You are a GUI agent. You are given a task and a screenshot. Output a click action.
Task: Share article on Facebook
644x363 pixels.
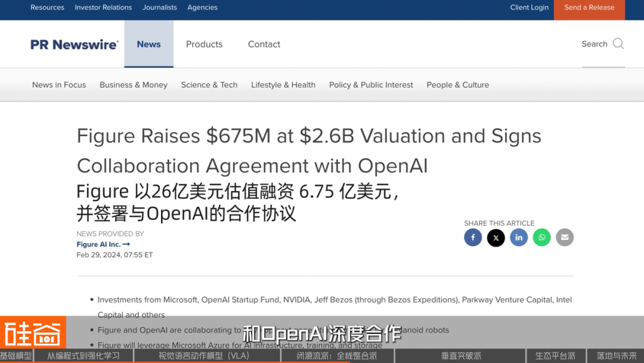point(473,237)
